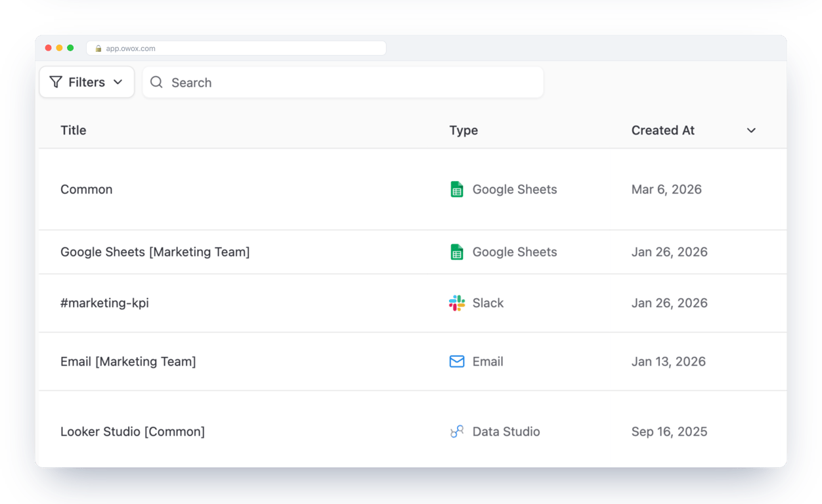822x504 pixels.
Task: Click the red close window button
Action: tap(49, 48)
